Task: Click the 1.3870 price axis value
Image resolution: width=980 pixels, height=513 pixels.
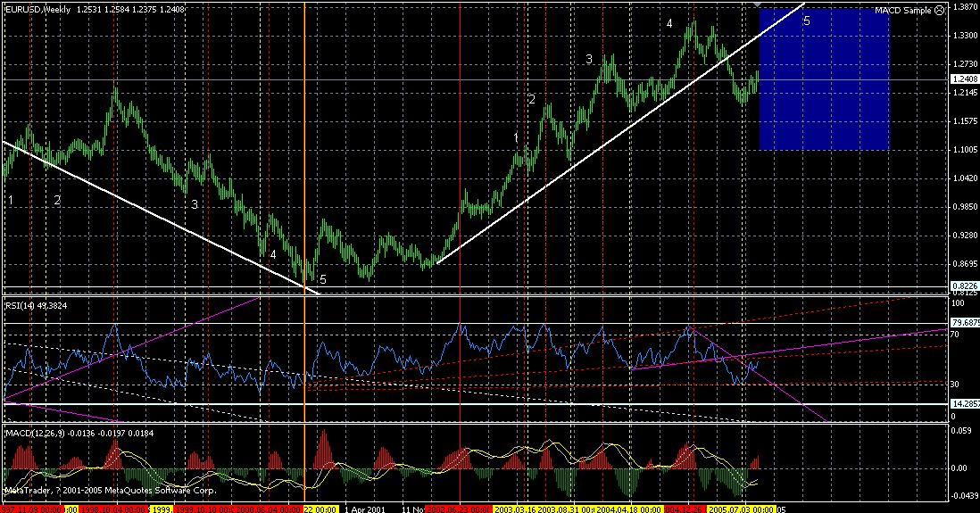Action: click(x=965, y=6)
